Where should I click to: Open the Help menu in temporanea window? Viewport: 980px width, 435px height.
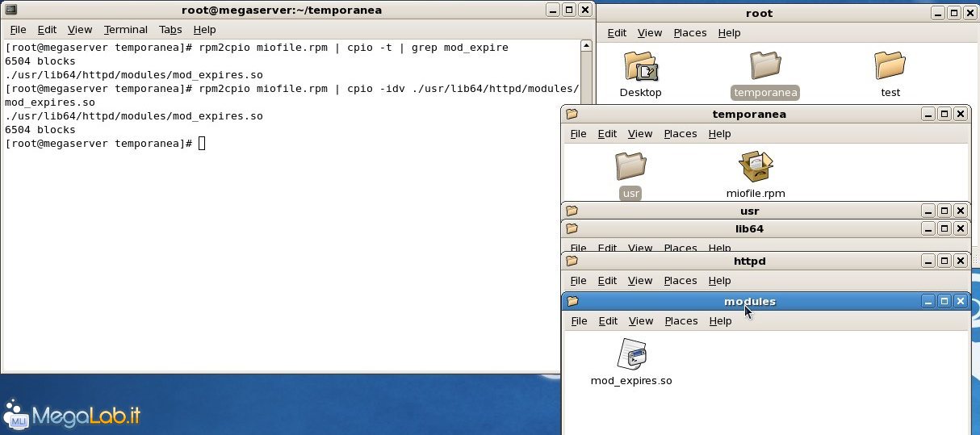719,134
